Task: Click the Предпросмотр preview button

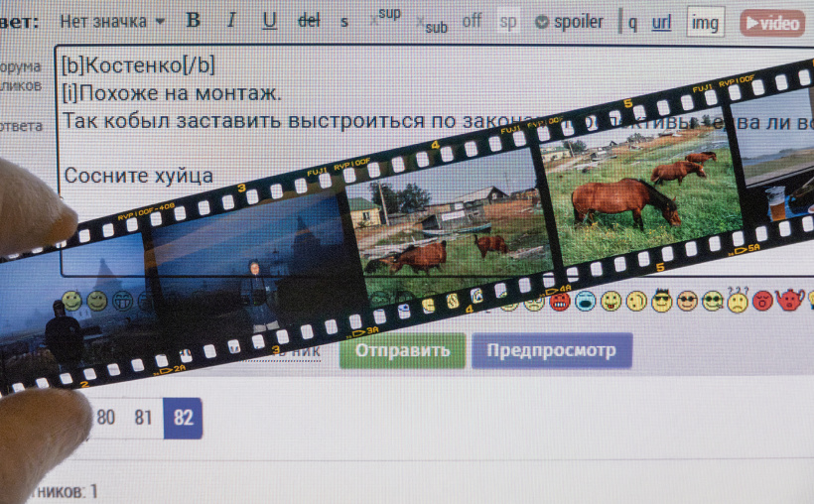Action: (551, 350)
